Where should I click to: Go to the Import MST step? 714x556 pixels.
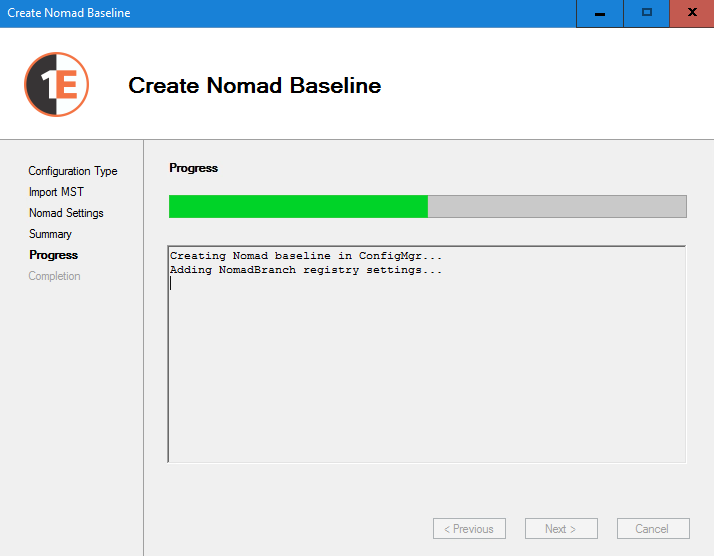coord(56,192)
